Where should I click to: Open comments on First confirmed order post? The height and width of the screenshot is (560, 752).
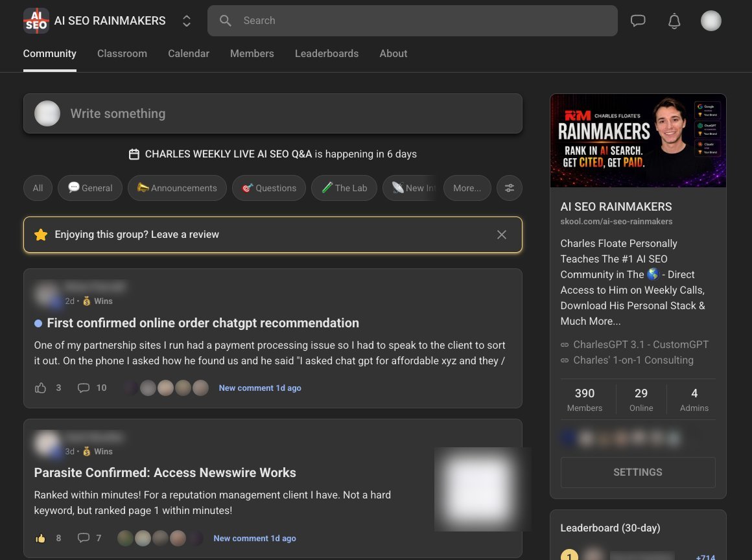(x=92, y=388)
